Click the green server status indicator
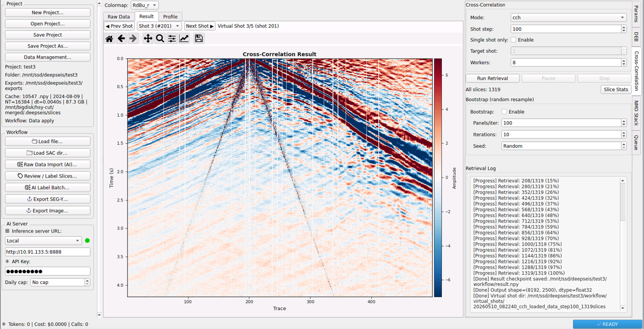Image resolution: width=644 pixels, height=329 pixels. pyautogui.click(x=87, y=240)
